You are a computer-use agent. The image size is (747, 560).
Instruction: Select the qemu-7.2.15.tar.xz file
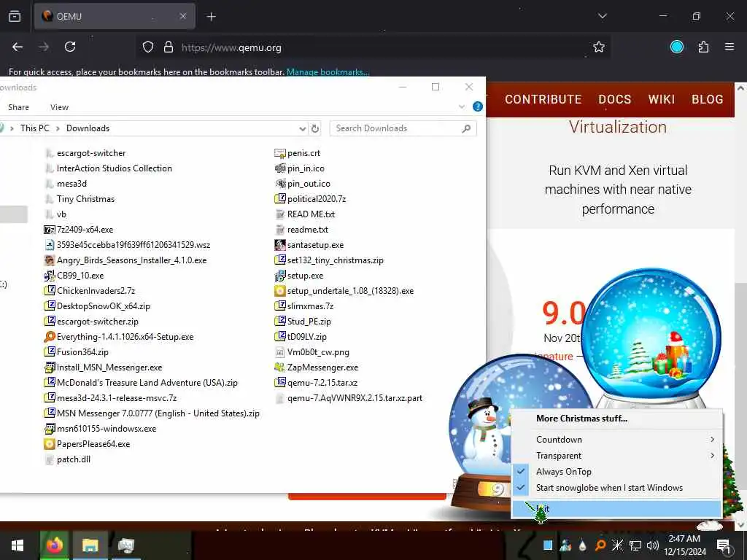click(x=317, y=382)
